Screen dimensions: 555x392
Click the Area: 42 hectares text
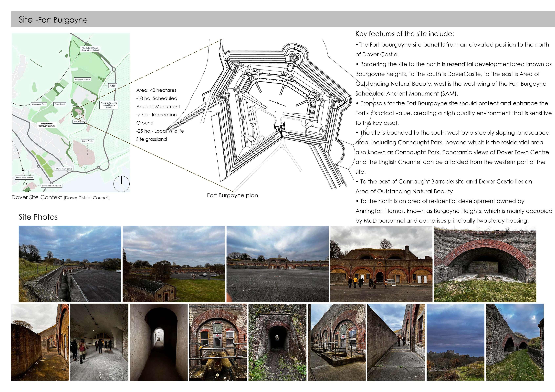(156, 90)
